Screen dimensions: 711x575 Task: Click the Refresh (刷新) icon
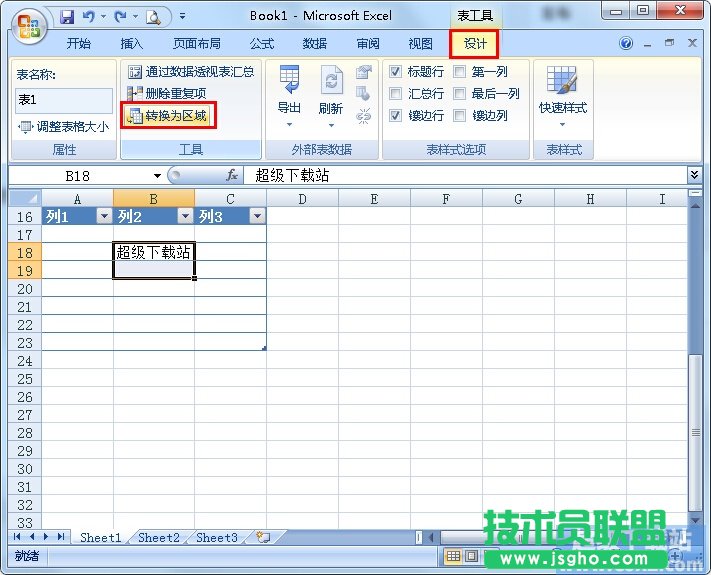click(331, 82)
